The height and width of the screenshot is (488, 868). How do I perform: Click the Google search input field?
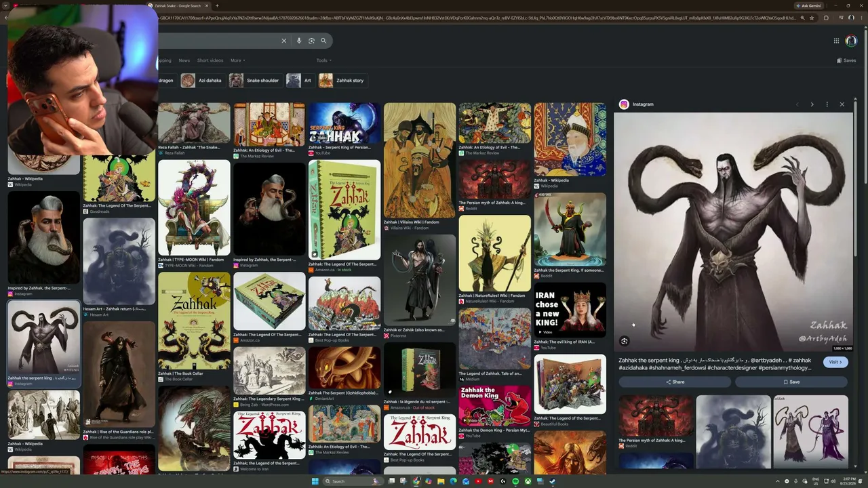tap(218, 41)
